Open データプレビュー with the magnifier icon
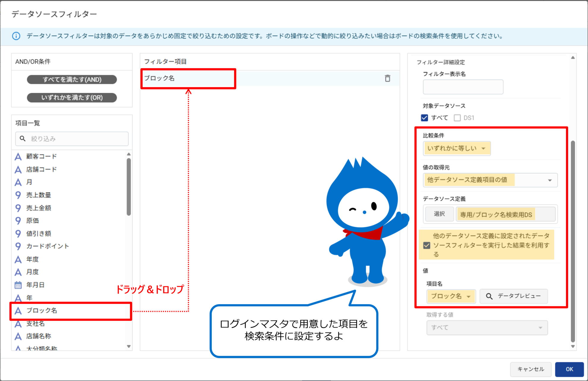588x381 pixels. [x=489, y=296]
